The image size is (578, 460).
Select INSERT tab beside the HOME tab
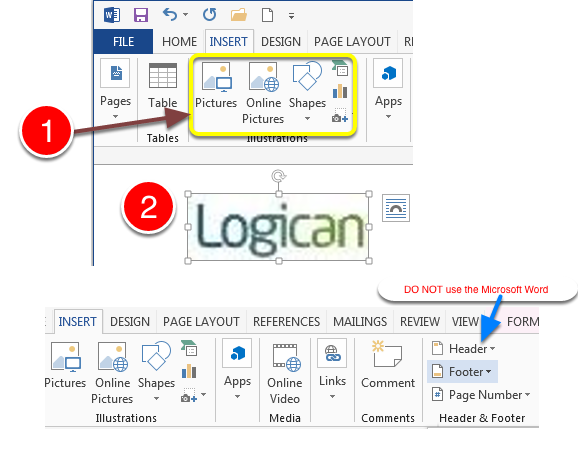(x=229, y=42)
